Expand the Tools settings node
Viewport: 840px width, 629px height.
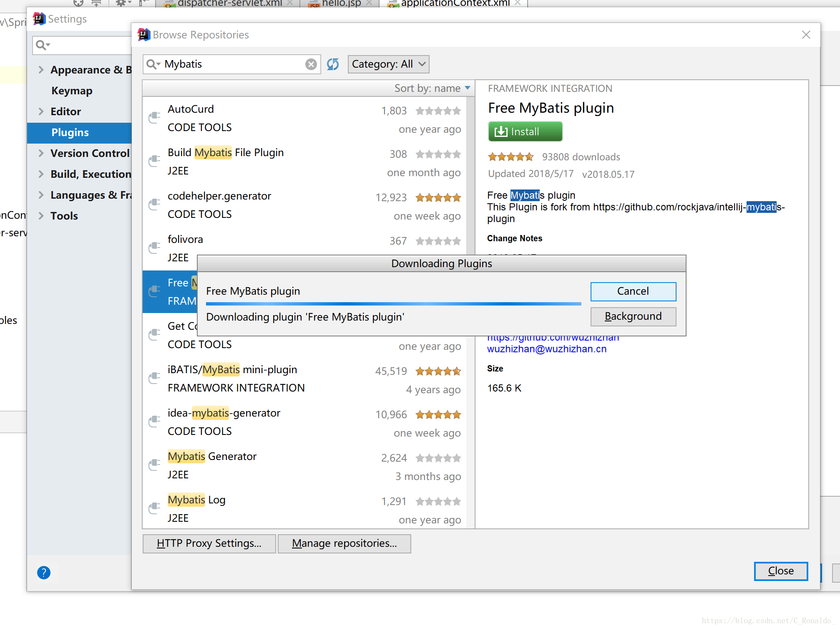pyautogui.click(x=41, y=216)
